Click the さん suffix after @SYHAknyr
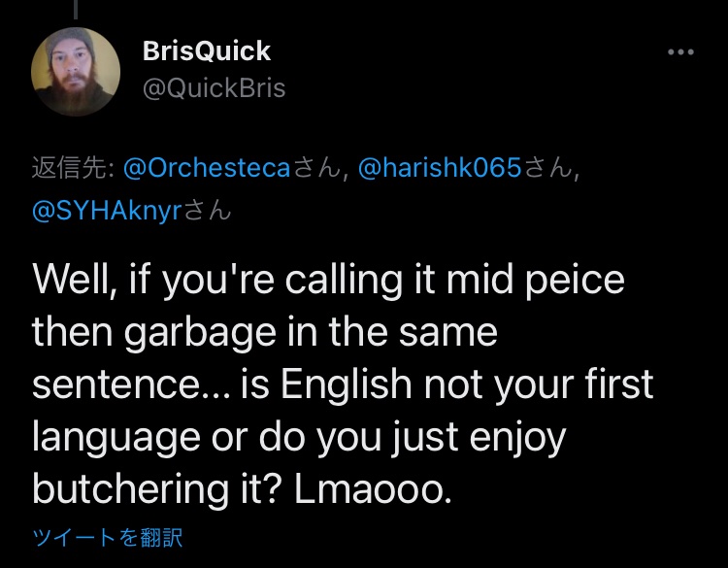The height and width of the screenshot is (568, 728). tap(208, 211)
